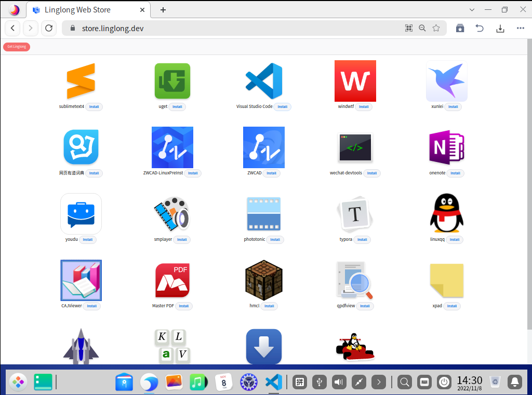Install 网页有道词典

[94, 173]
